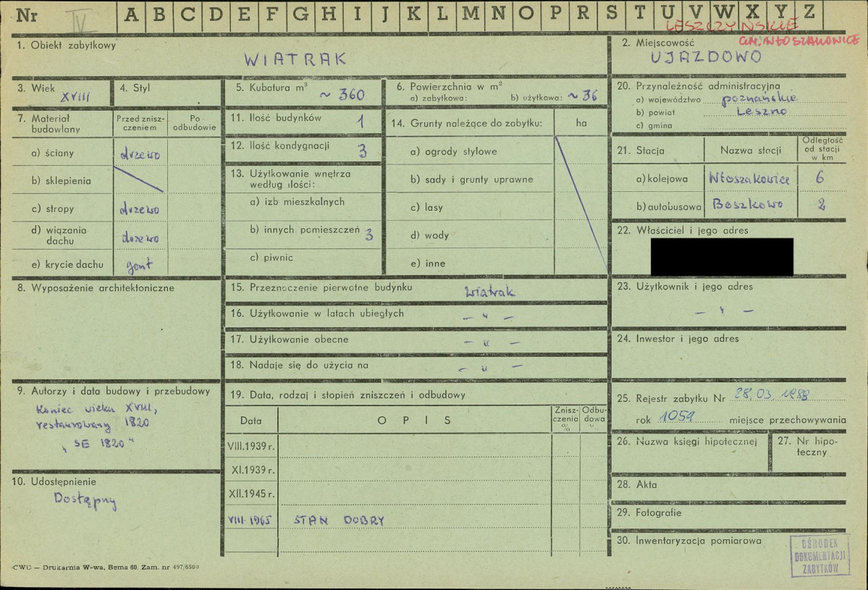
Task: Select the województwo poznańskie entry
Action: tap(759, 99)
